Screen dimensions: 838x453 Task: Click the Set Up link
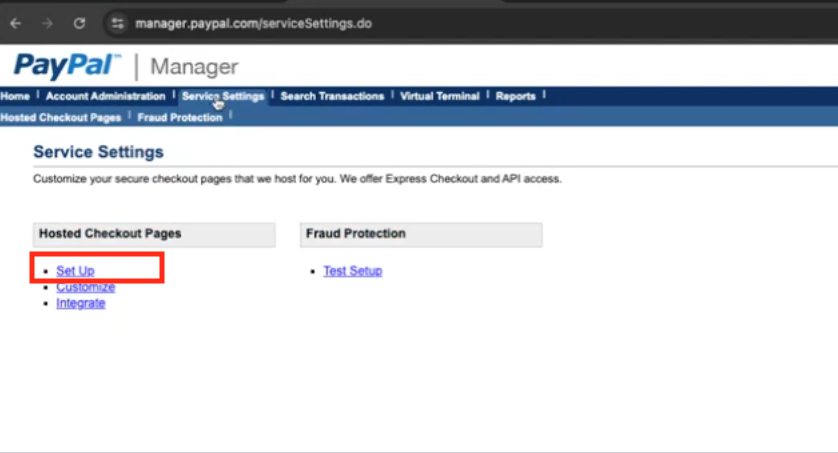pos(75,271)
